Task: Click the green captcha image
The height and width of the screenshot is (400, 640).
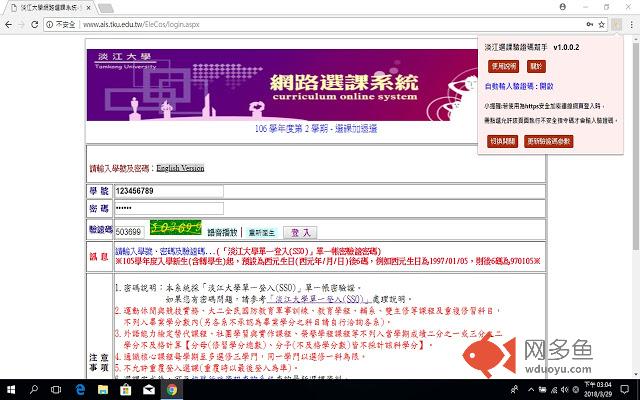Action: (176, 227)
